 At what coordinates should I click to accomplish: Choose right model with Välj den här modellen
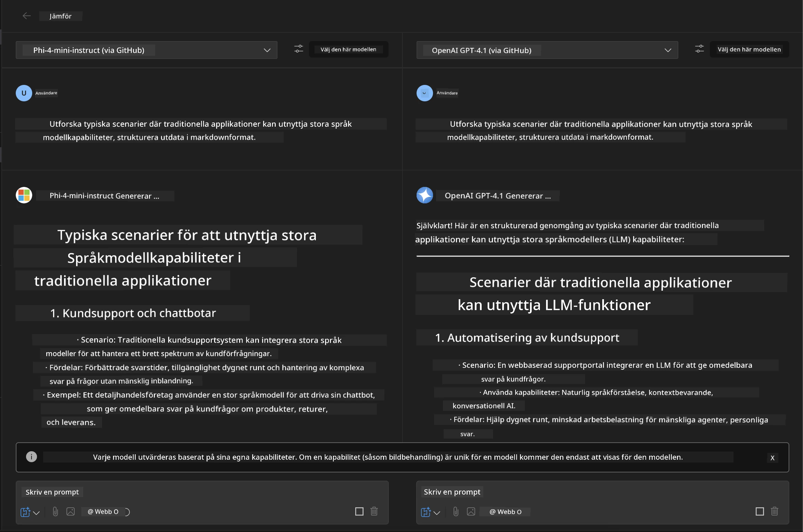point(749,49)
